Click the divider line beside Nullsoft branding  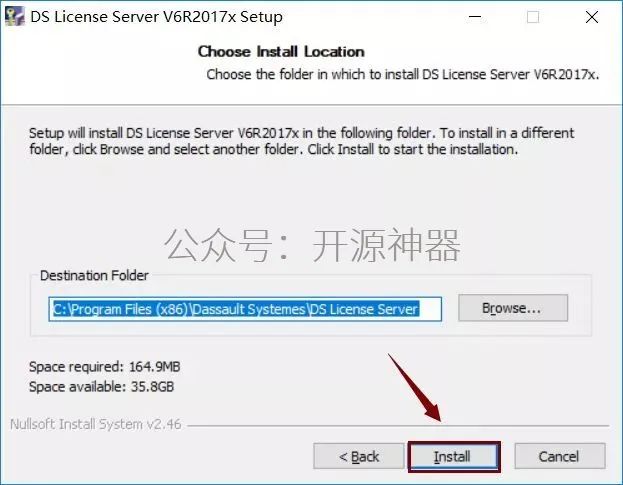click(398, 426)
